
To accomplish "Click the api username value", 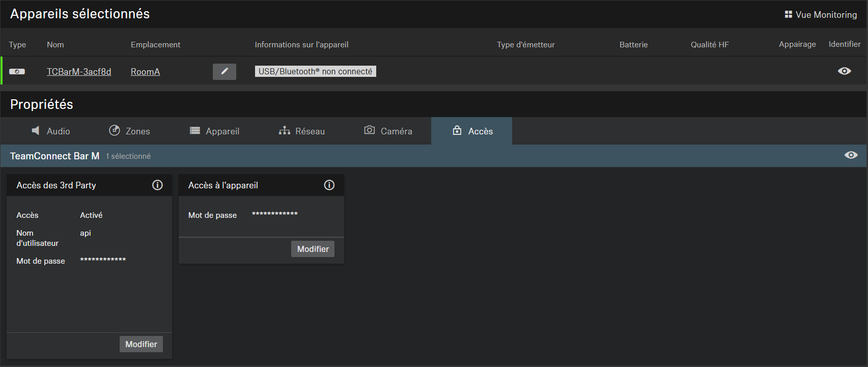I will pos(86,233).
